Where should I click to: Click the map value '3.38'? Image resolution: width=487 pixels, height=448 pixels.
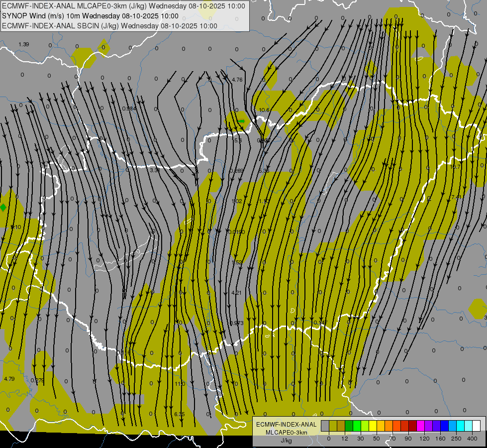point(155,170)
